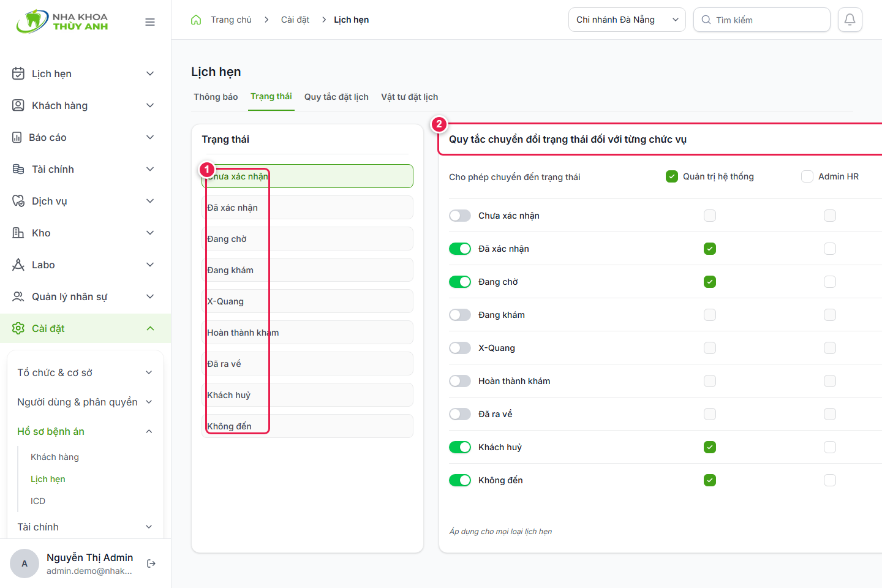Collapse the Cài đặt menu chevron

[x=150, y=328]
